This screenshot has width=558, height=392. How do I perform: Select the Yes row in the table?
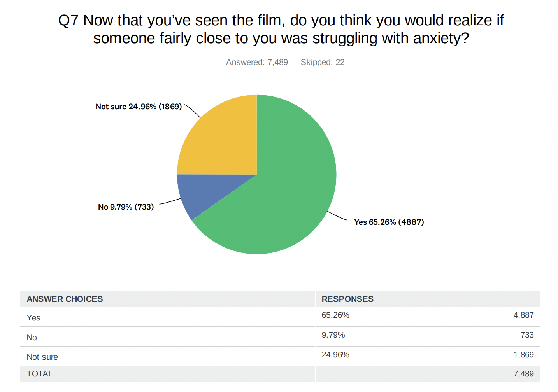(280, 317)
